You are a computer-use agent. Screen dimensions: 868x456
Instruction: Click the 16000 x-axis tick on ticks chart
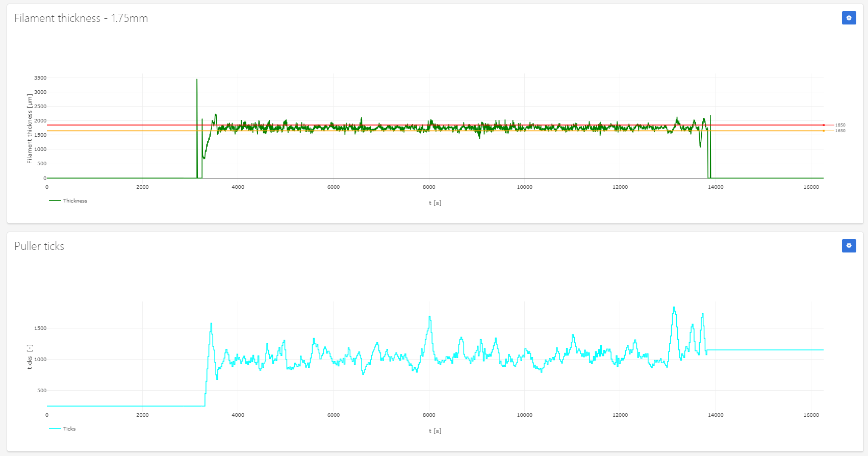[x=811, y=415]
